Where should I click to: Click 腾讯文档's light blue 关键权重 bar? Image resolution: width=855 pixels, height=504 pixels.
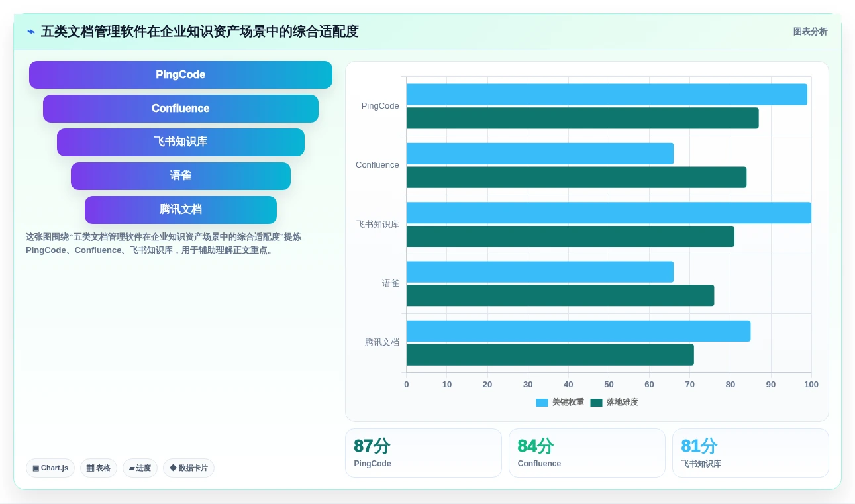(578, 331)
